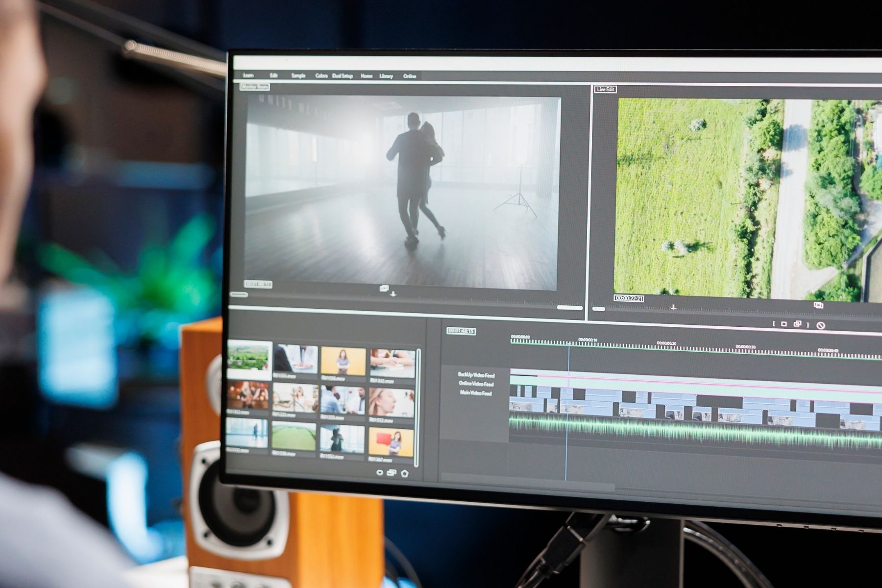Image resolution: width=882 pixels, height=588 pixels.
Task: Select the blonde woman at desk clip thumbnail
Action: click(x=295, y=398)
